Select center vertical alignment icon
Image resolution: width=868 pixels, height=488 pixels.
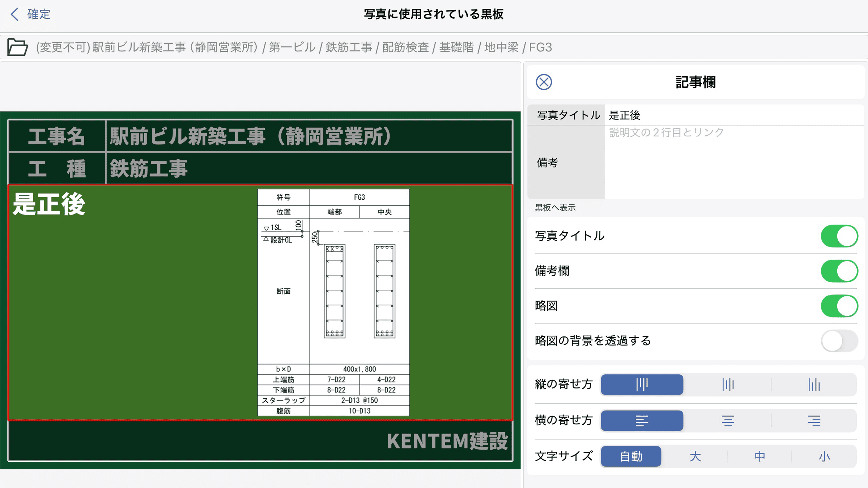click(x=727, y=385)
